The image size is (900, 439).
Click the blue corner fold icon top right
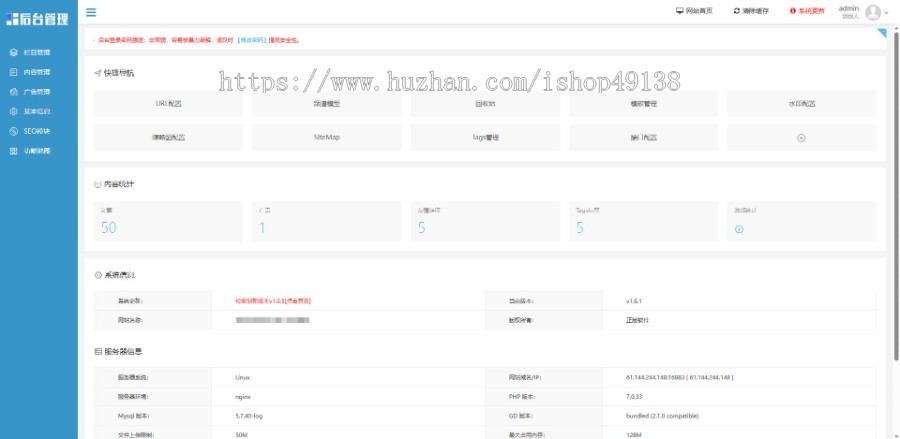tap(882, 33)
